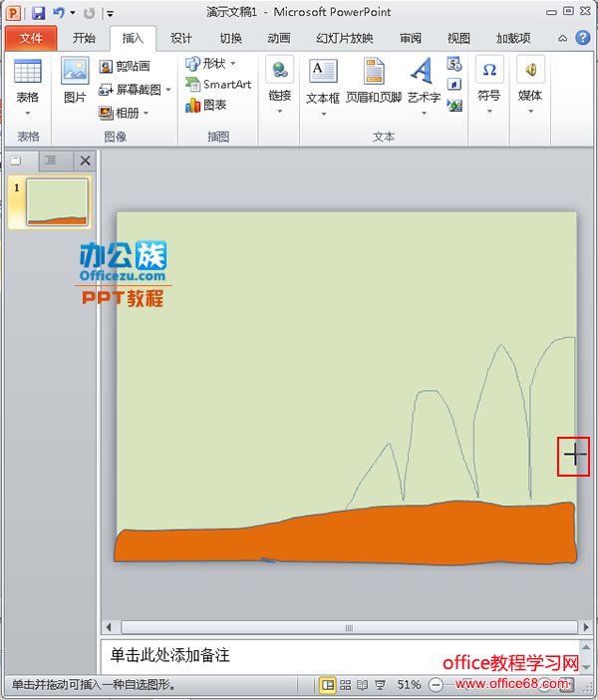This screenshot has height=700, width=598.
Task: Click the insert object icon
Action: pyautogui.click(x=454, y=106)
